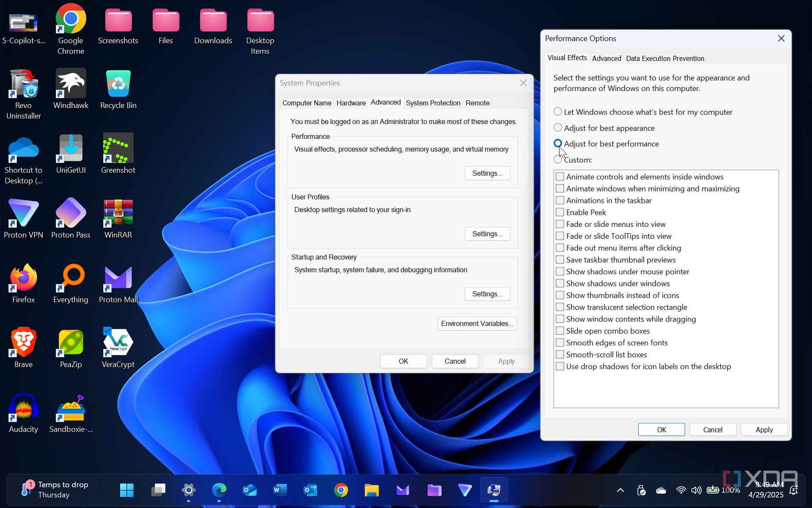
Task: Select the Greenshot desktop shortcut
Action: [x=118, y=154]
